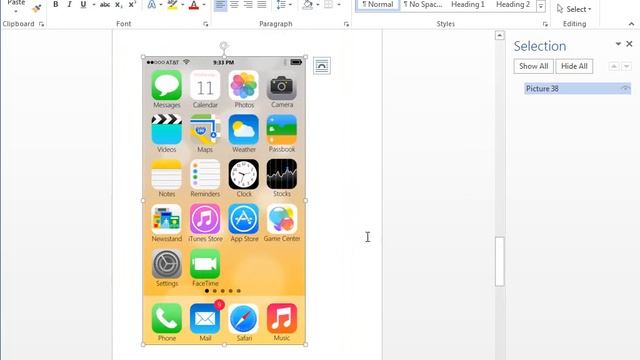This screenshot has width=640, height=360.
Task: Apply red font color
Action: (194, 4)
